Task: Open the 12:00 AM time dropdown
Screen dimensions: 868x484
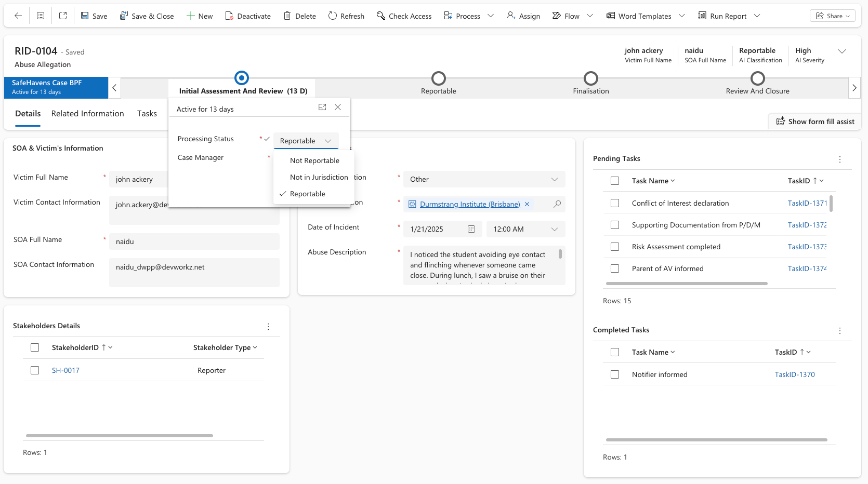Action: pos(554,229)
